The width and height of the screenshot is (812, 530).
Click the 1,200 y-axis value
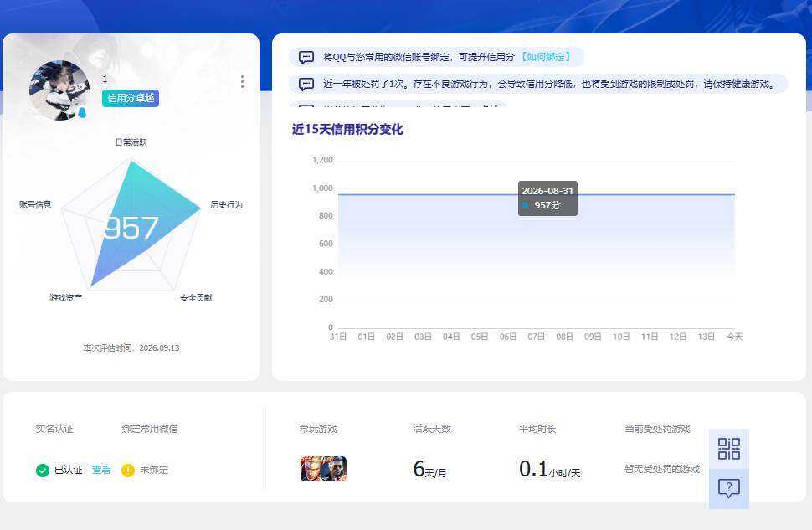322,160
